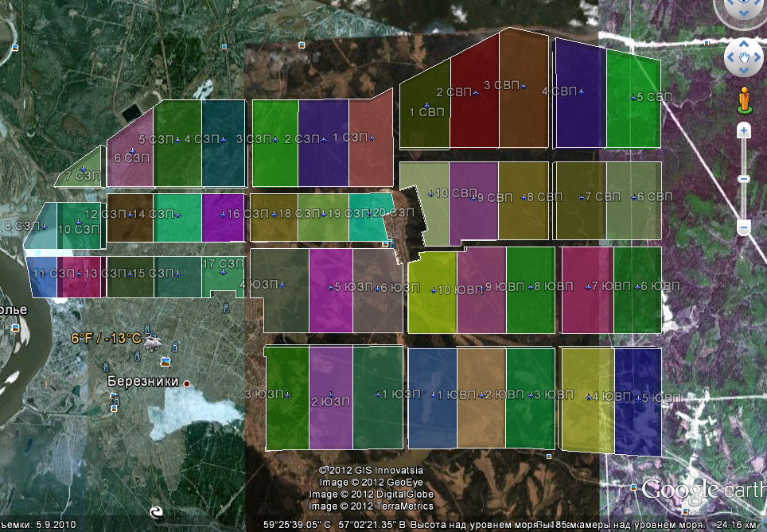Pan the map down with joystick arrow

click(x=744, y=71)
